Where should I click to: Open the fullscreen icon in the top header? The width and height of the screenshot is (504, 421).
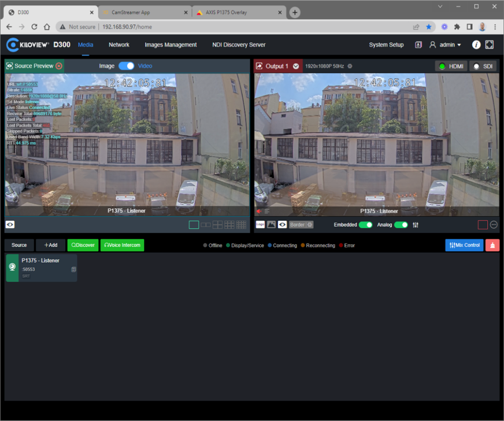(x=490, y=45)
